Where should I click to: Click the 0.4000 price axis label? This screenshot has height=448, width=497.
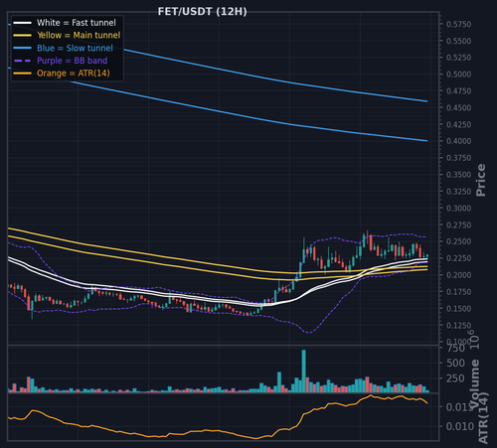[458, 141]
